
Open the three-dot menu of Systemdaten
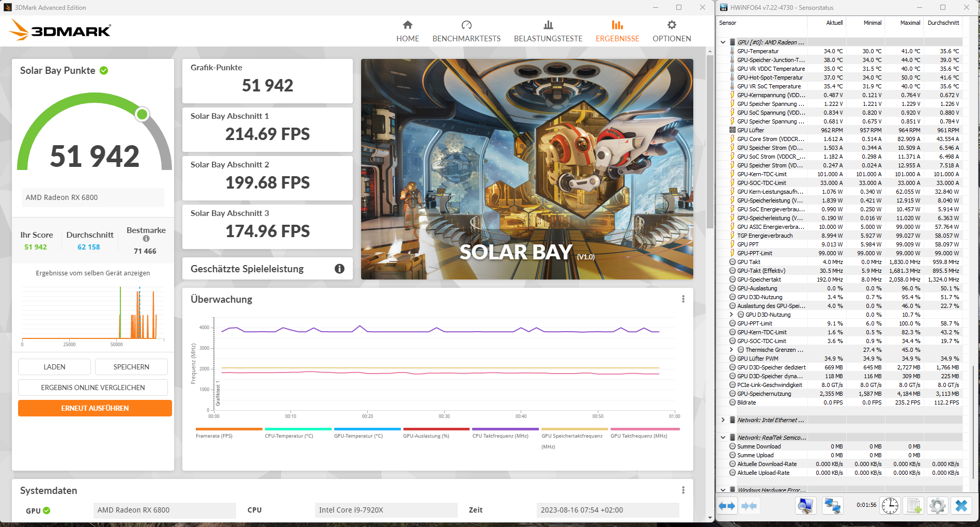point(683,490)
